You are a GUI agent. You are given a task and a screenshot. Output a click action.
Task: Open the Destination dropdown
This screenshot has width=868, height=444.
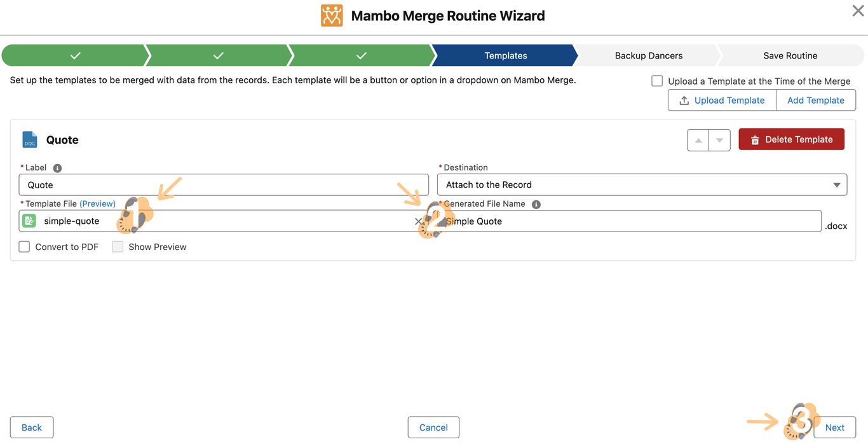(642, 185)
